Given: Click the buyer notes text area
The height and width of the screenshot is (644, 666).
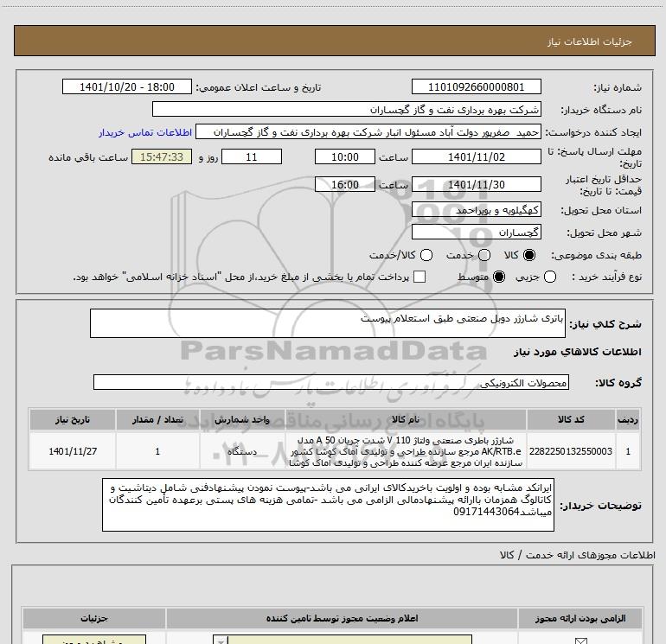Looking at the screenshot, I should point(328,504).
